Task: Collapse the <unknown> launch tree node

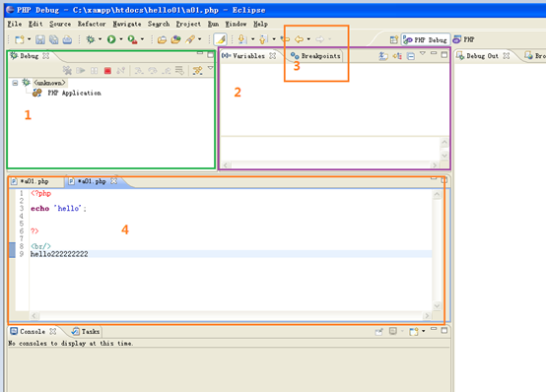Action: click(x=15, y=83)
